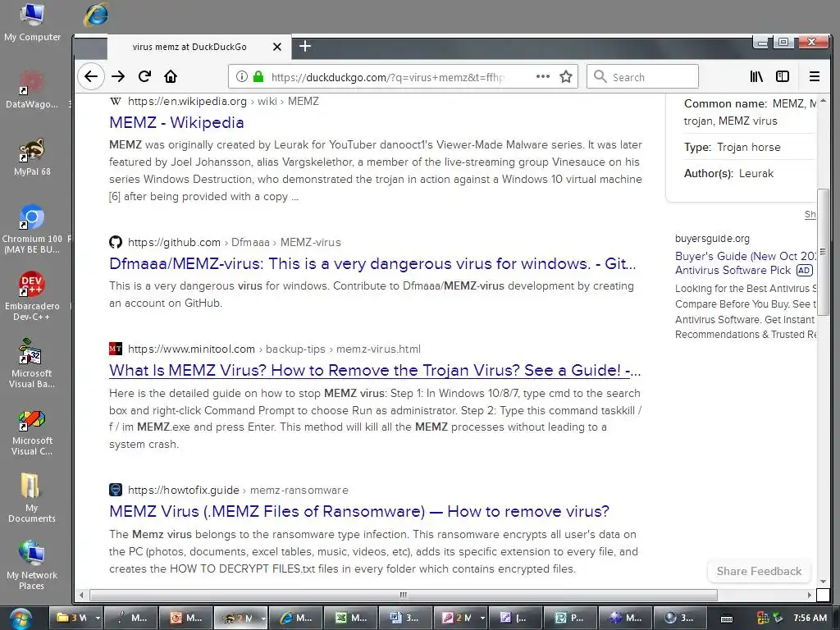The width and height of the screenshot is (840, 630).
Task: Select the Microsoft Visual Basic desktop shortcut
Action: (x=32, y=363)
